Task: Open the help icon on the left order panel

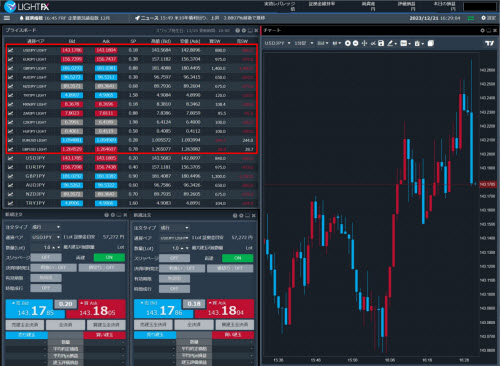Action: pyautogui.click(x=106, y=215)
